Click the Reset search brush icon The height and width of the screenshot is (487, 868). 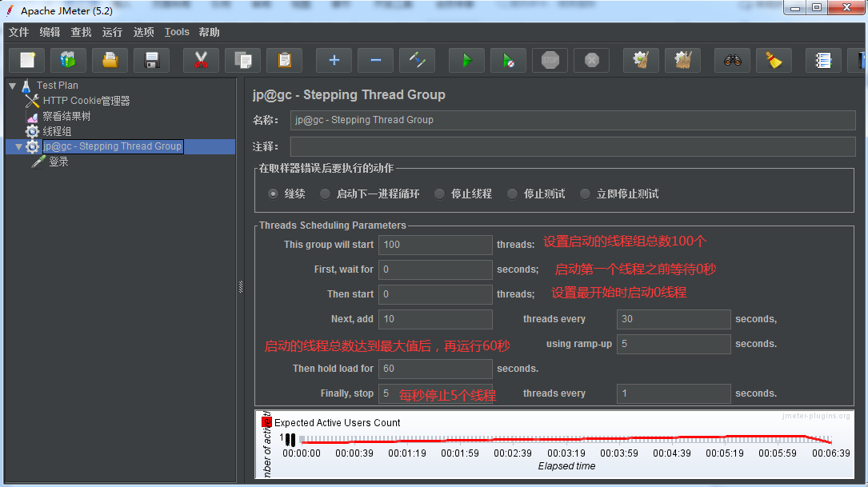tap(774, 60)
